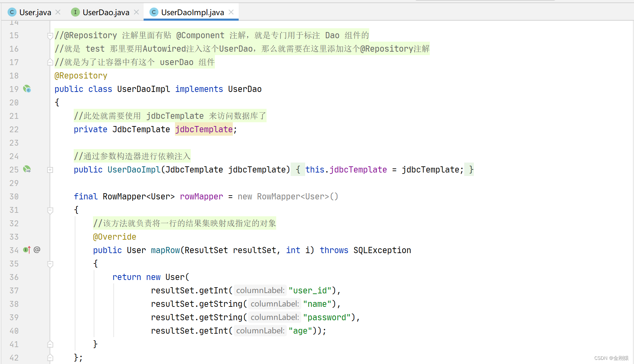Click the class icon on UserDaoImpl.java tab
This screenshot has height=364, width=634.
[154, 12]
